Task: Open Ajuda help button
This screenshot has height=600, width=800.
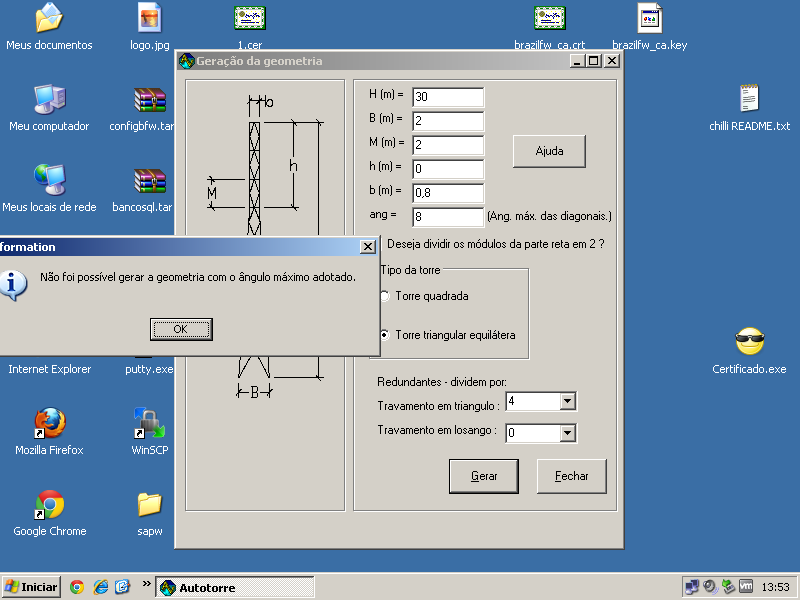Action: (x=549, y=152)
